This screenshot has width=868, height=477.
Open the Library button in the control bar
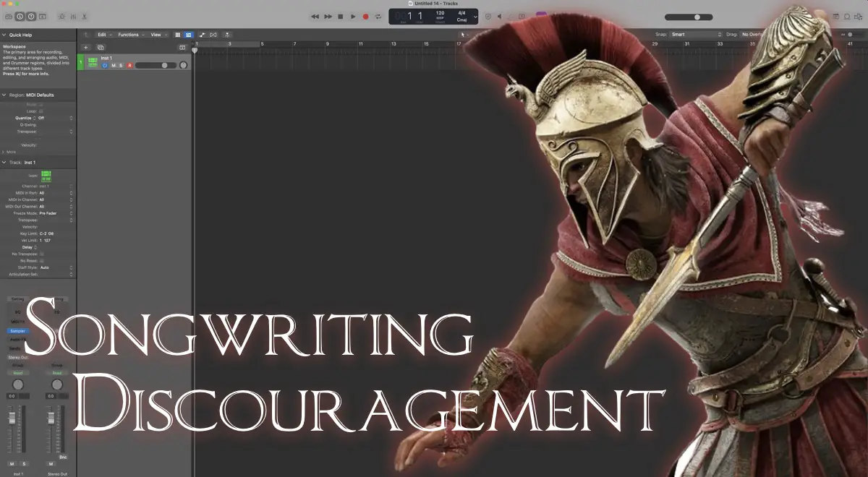click(8, 16)
